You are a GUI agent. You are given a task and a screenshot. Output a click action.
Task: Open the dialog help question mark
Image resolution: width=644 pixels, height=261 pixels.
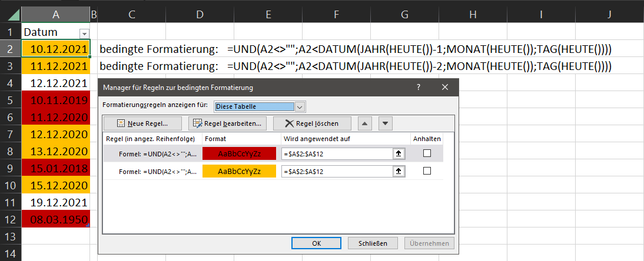419,88
